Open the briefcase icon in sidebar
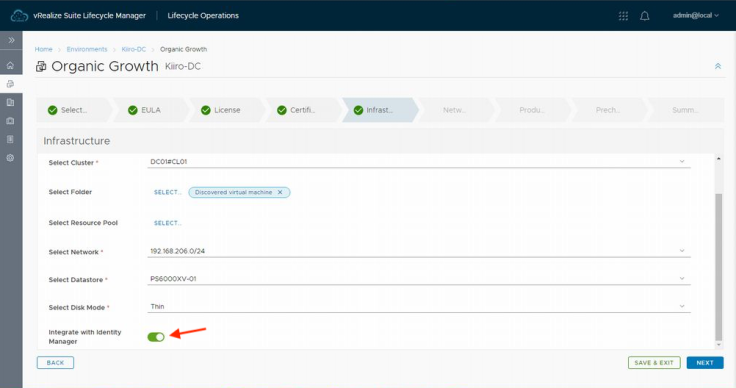 click(10, 121)
